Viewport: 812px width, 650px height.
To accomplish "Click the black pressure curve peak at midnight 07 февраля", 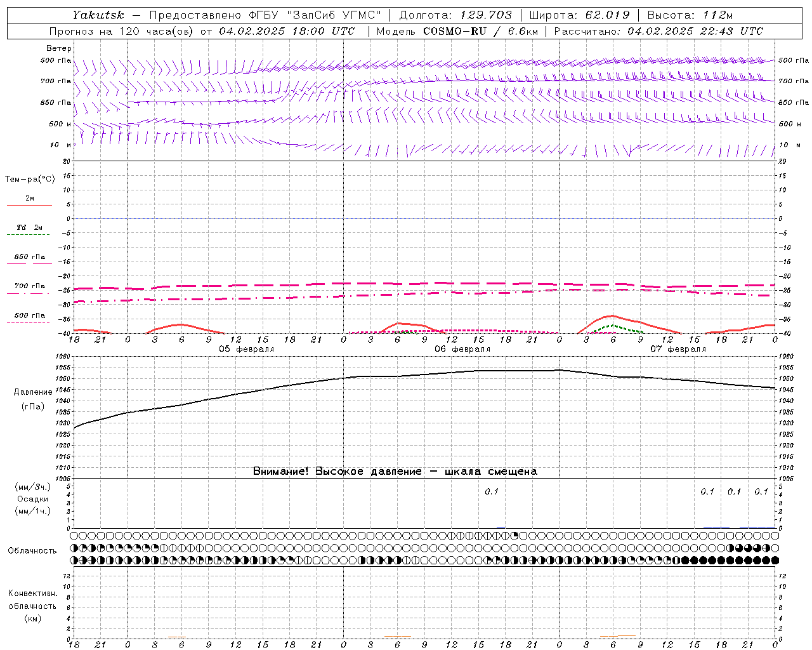I will (x=559, y=369).
